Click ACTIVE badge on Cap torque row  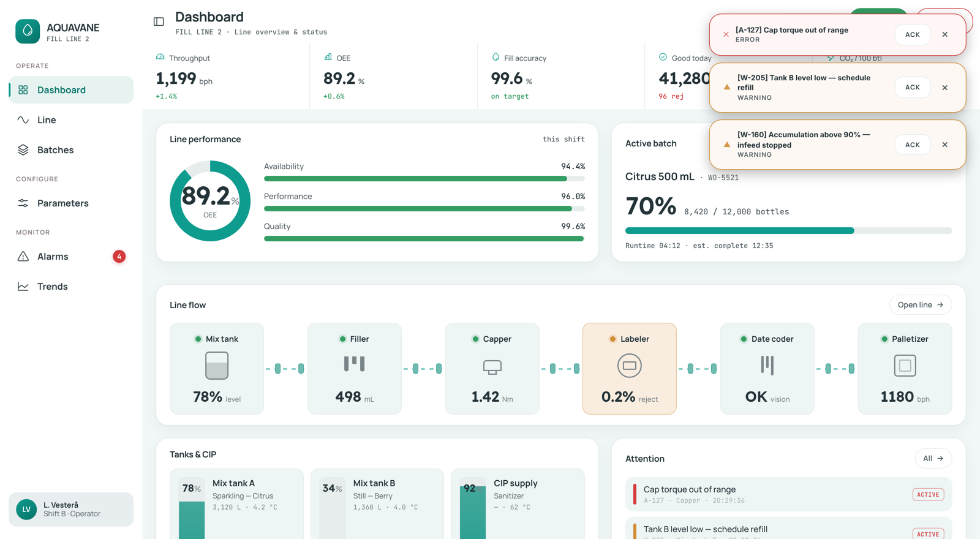[929, 495]
